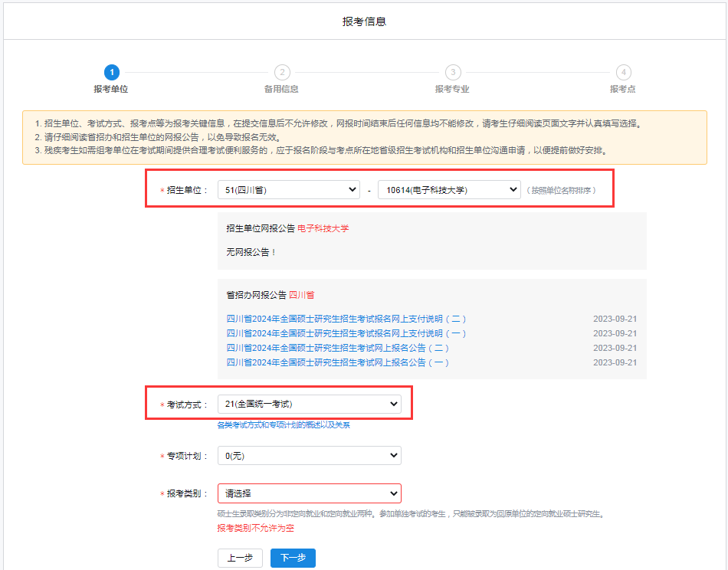The width and height of the screenshot is (728, 570).
Task: Click the red 电子科技大学 text
Action: (323, 228)
